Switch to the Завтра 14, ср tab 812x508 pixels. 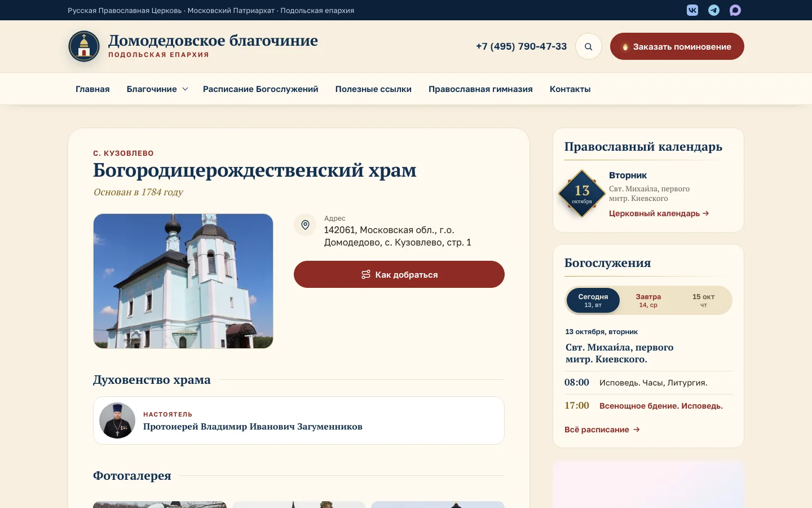(x=648, y=300)
